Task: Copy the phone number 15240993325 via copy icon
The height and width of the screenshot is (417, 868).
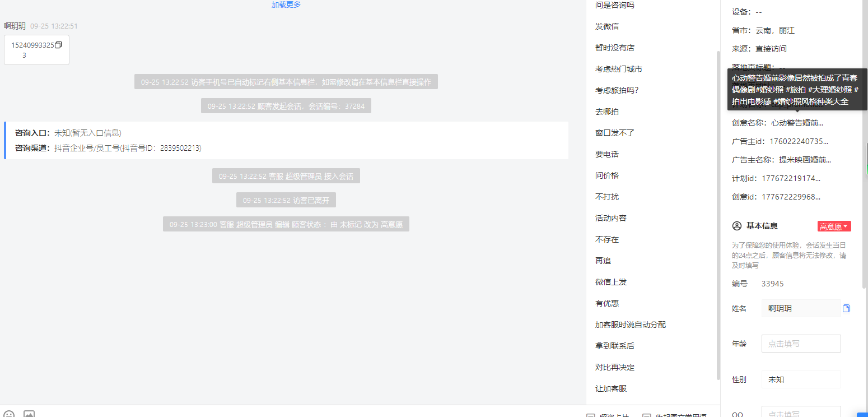Action: point(58,45)
